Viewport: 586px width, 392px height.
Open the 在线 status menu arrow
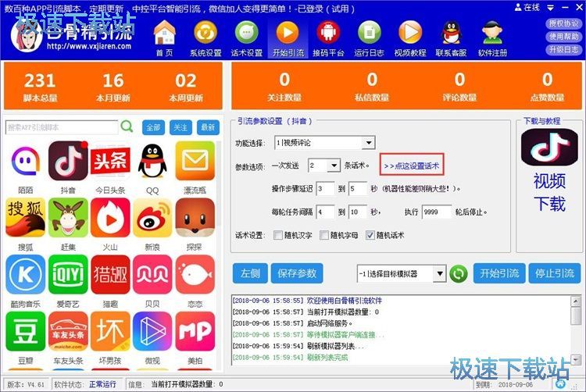[x=550, y=8]
